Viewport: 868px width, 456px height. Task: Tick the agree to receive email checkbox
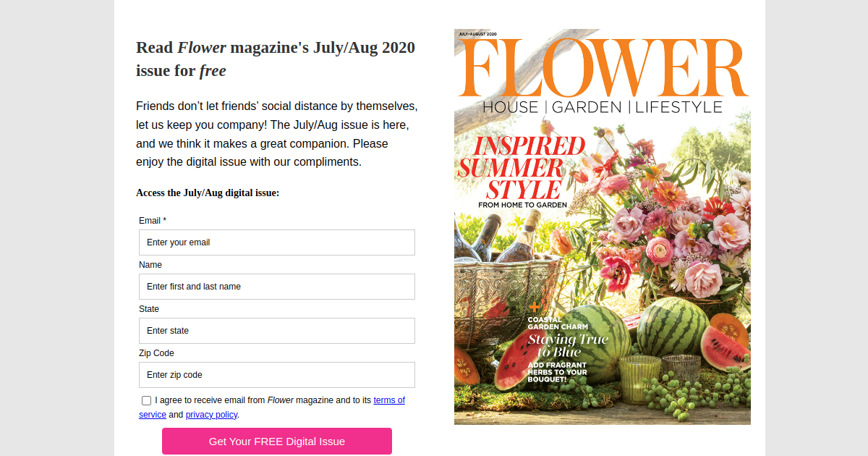tap(147, 400)
